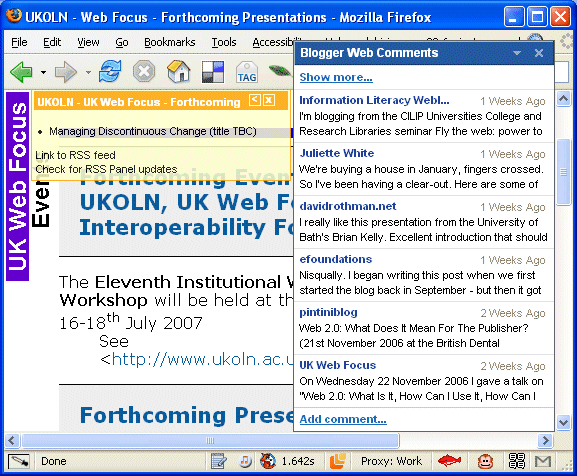The height and width of the screenshot is (476, 577).
Task: Open the del.icio.us checkered bookmarks icon
Action: 213,72
